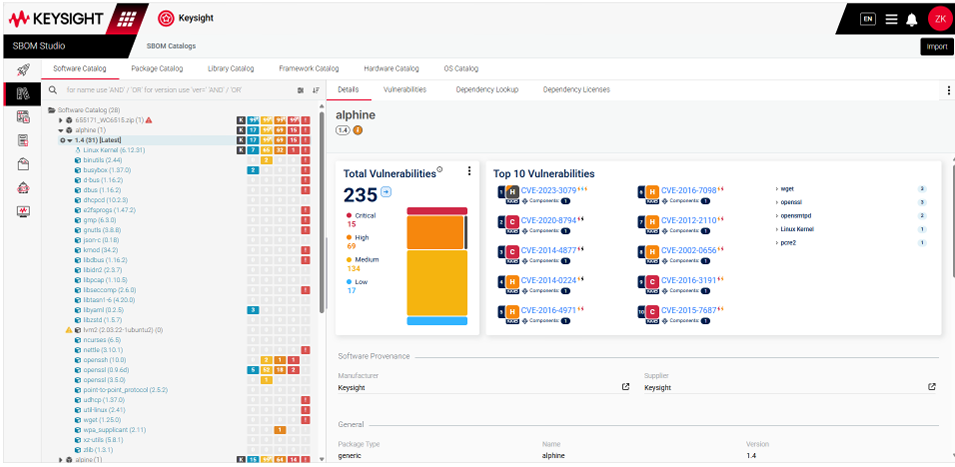Open the rocket launch icon in sidebar
The height and width of the screenshot is (467, 955).
coord(23,70)
